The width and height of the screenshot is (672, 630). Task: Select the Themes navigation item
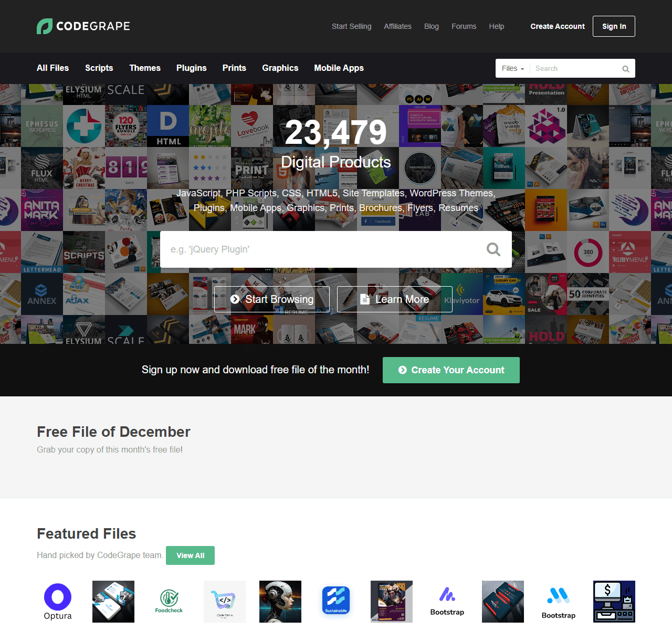[145, 68]
